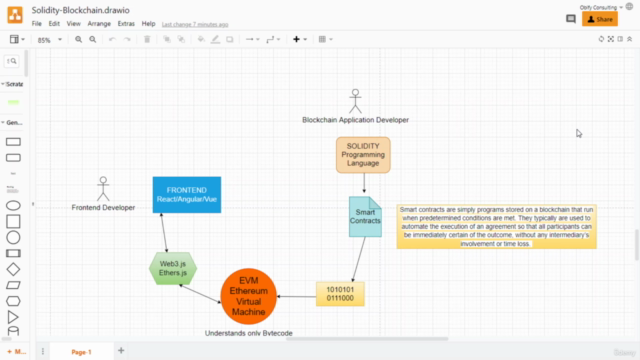Open the Arrange menu
This screenshot has height=360, width=640.
click(99, 24)
